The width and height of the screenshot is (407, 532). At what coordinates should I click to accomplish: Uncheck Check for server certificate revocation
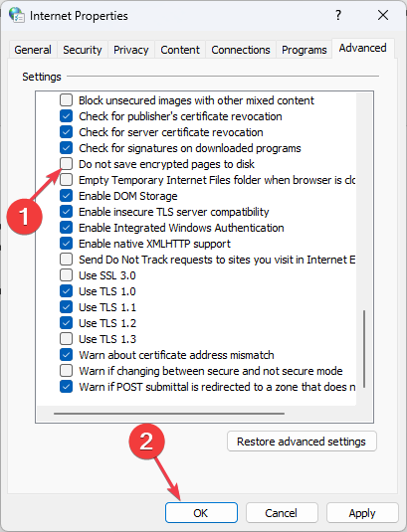(x=67, y=132)
